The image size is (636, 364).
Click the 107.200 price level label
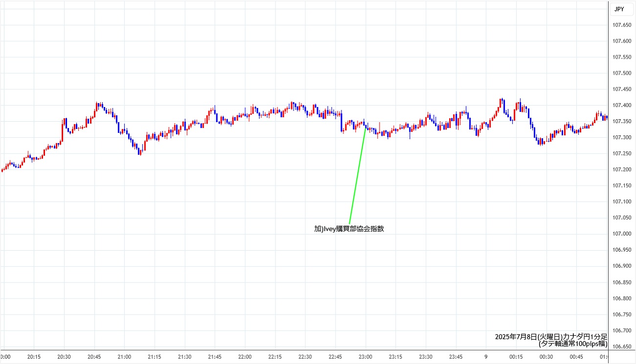tap(622, 170)
